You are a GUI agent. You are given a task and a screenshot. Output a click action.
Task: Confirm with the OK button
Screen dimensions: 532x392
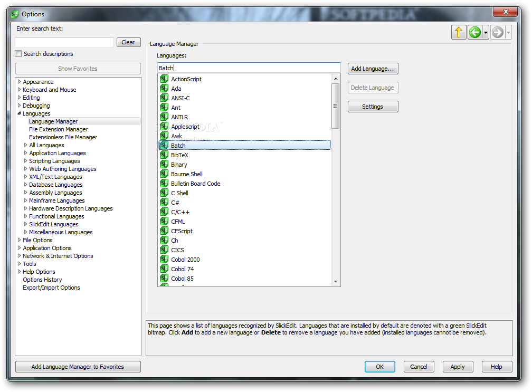click(379, 367)
